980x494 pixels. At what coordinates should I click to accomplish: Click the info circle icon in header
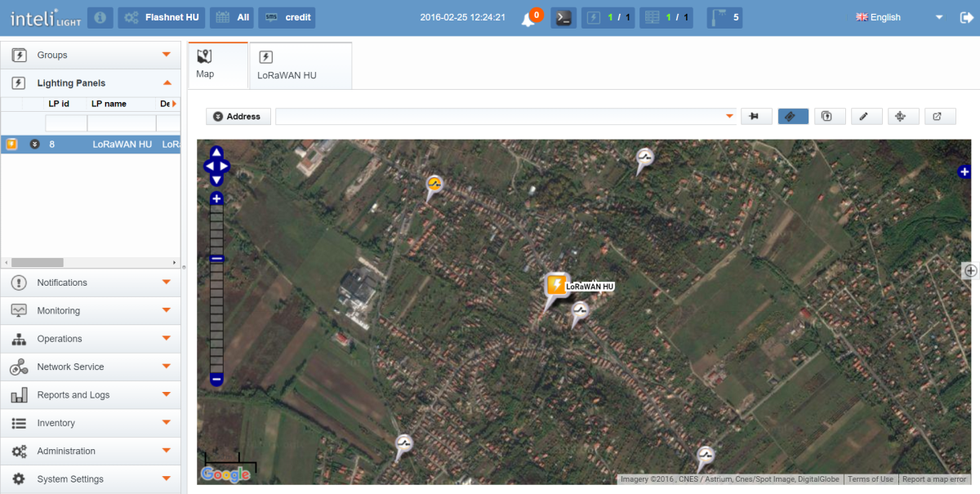(x=99, y=17)
